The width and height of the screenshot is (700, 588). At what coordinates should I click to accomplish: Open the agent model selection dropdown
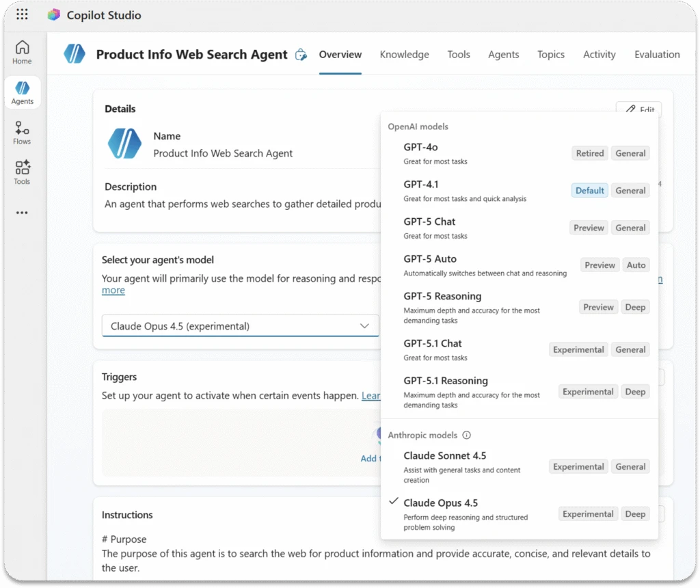(x=241, y=326)
